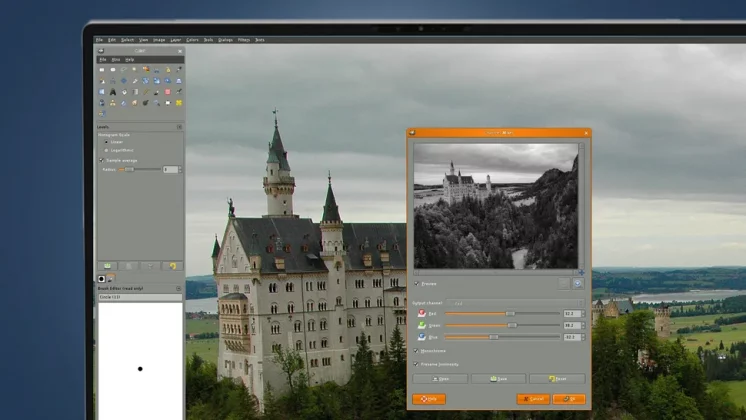
Task: Click the yellow reset icon in tool options
Action: (172, 266)
